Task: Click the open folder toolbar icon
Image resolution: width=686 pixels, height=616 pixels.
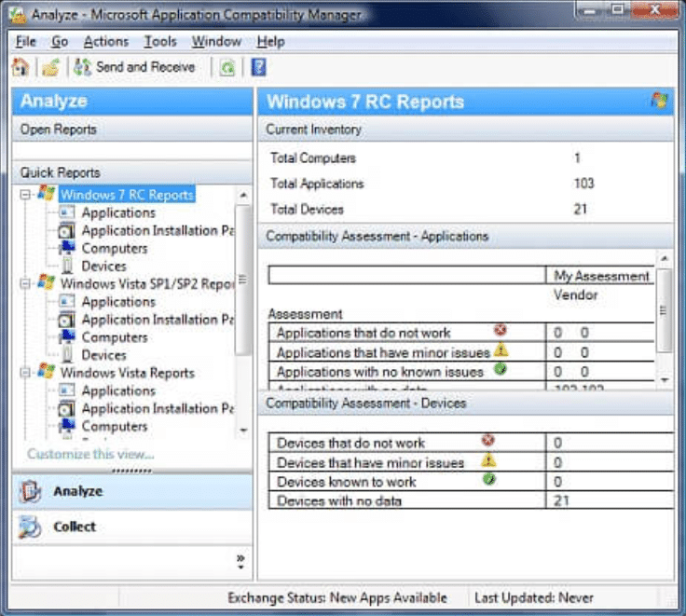Action: click(50, 67)
